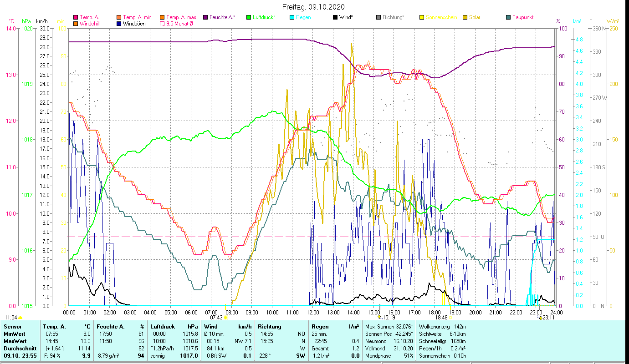Screen dimensions: 629x364
Task: Click the Sonnen Pos -42,245° entry
Action: click(x=389, y=334)
